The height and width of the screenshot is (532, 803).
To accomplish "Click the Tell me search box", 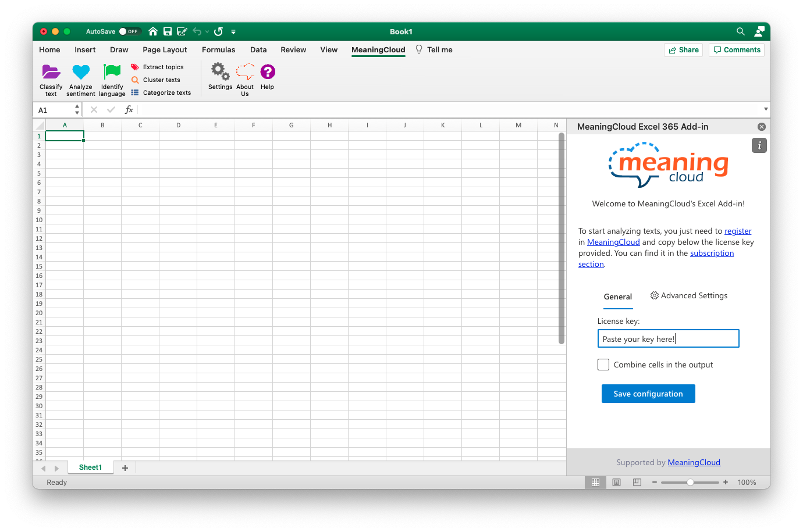I will 434,50.
